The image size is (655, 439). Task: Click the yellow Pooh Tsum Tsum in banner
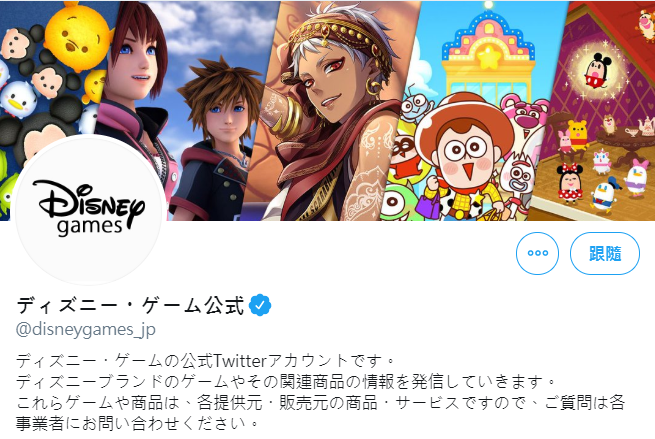[76, 36]
